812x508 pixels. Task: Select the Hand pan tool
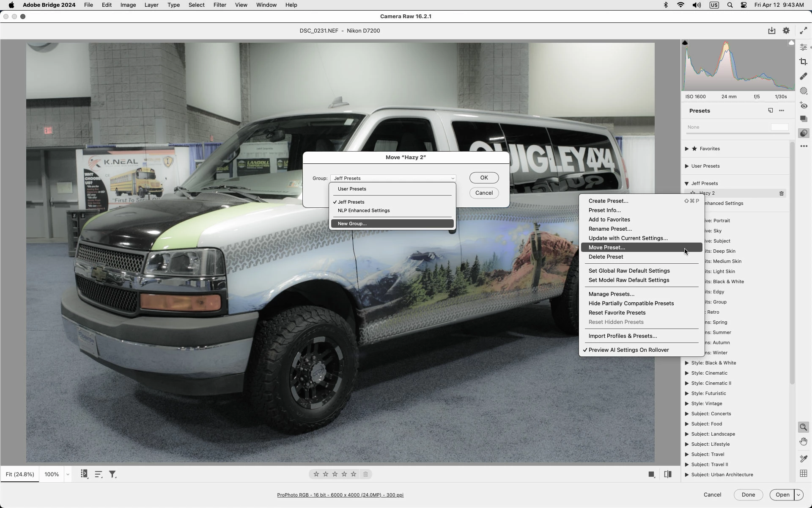(804, 442)
